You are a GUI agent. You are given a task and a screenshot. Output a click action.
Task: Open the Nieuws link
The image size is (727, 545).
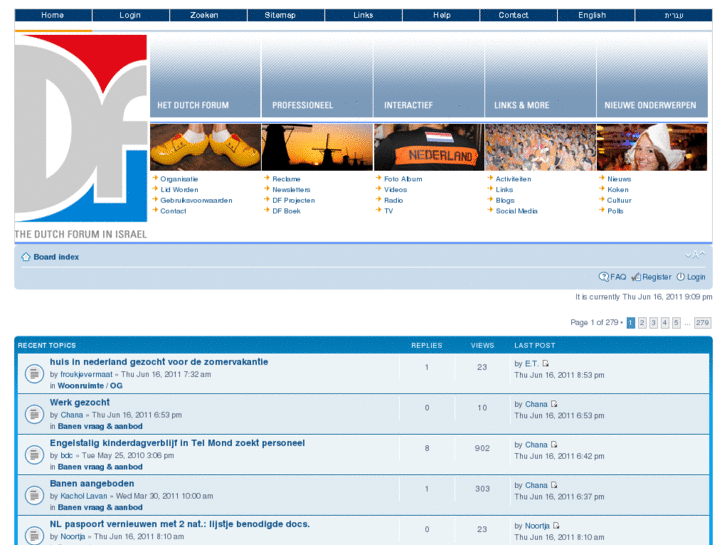(619, 179)
